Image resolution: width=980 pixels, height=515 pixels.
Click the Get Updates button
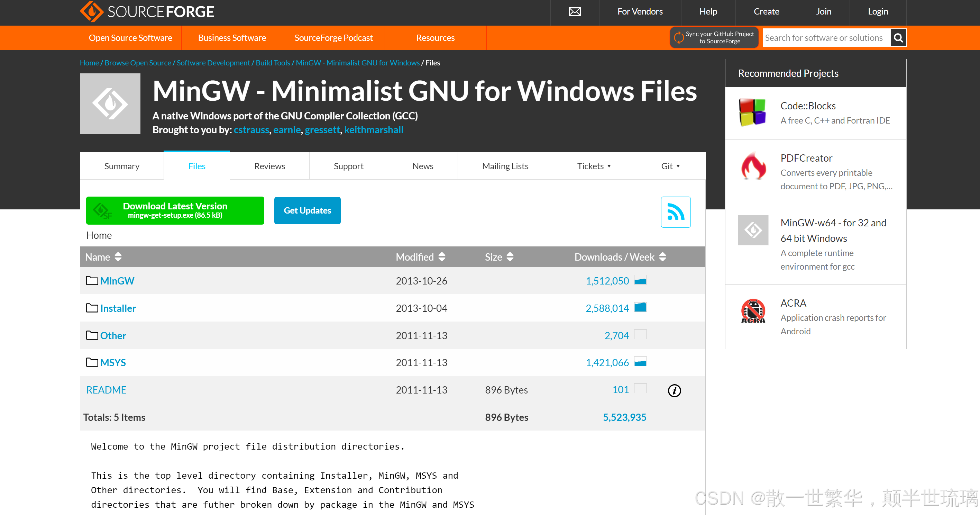click(308, 210)
